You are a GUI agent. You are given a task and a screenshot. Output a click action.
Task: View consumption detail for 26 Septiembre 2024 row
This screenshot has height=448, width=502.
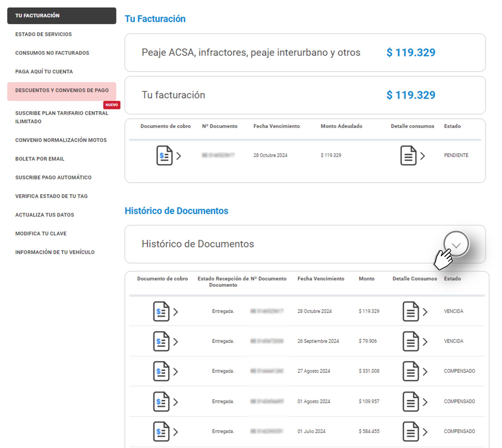(410, 341)
